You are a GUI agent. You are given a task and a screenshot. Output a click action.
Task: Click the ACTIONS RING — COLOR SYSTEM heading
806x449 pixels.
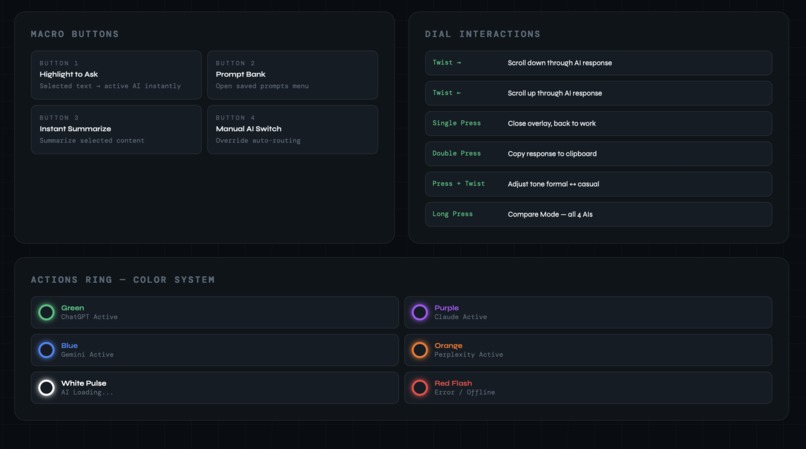pyautogui.click(x=123, y=280)
